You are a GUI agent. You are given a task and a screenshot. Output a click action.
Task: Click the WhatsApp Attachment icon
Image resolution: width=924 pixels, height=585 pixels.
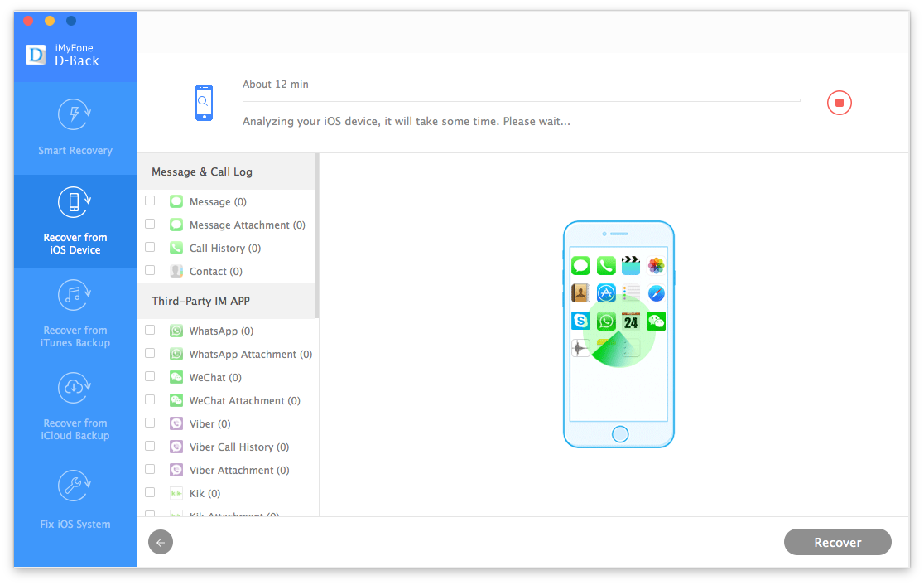pos(176,354)
